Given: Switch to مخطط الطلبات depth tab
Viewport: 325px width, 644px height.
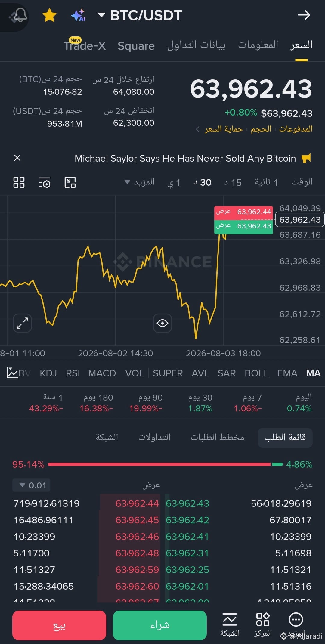Looking at the screenshot, I should click(x=217, y=437).
